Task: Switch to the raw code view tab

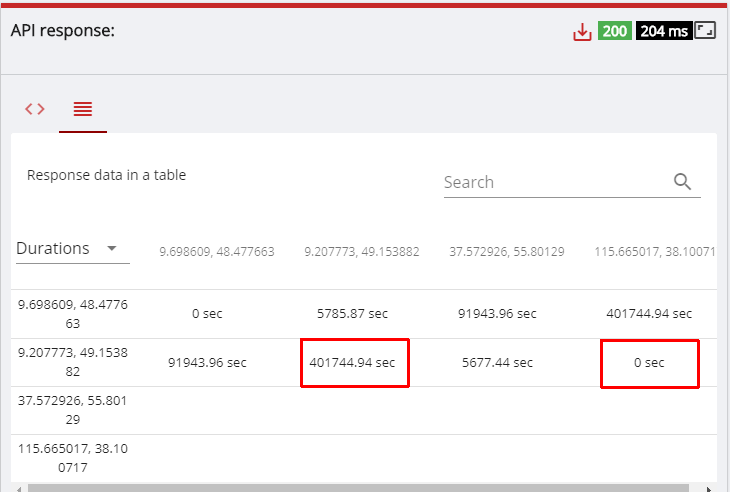Action: tap(35, 109)
